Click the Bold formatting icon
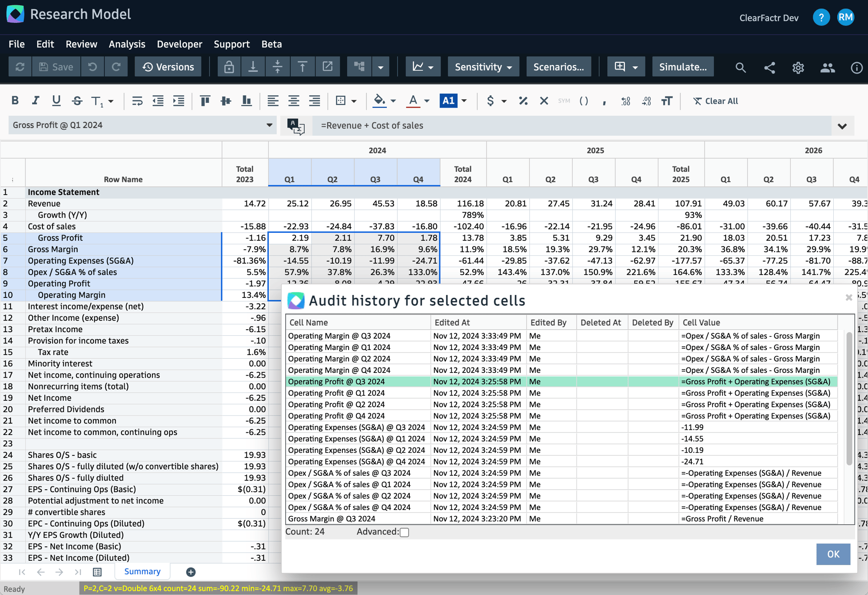 coord(15,101)
